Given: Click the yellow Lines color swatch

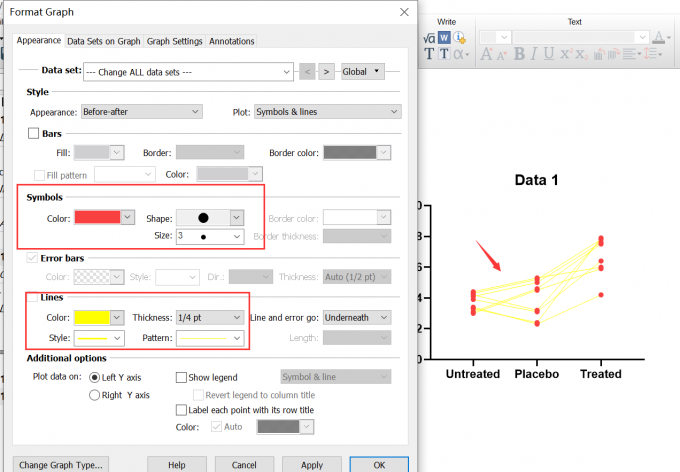Looking at the screenshot, I should coord(92,318).
